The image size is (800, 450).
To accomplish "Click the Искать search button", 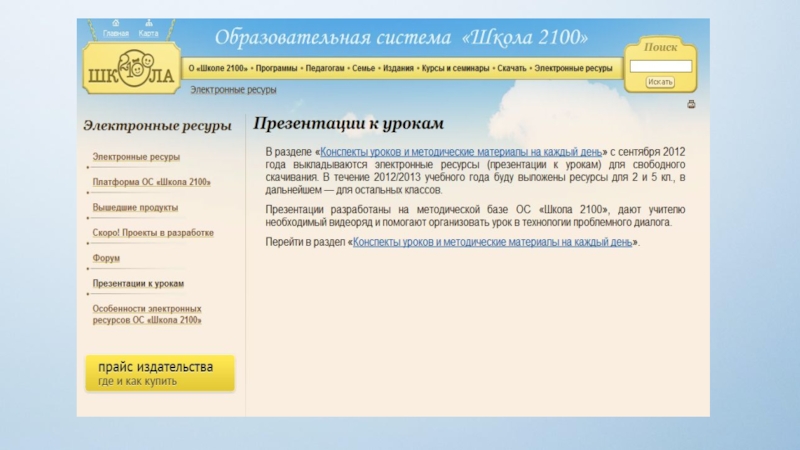I will click(x=660, y=82).
